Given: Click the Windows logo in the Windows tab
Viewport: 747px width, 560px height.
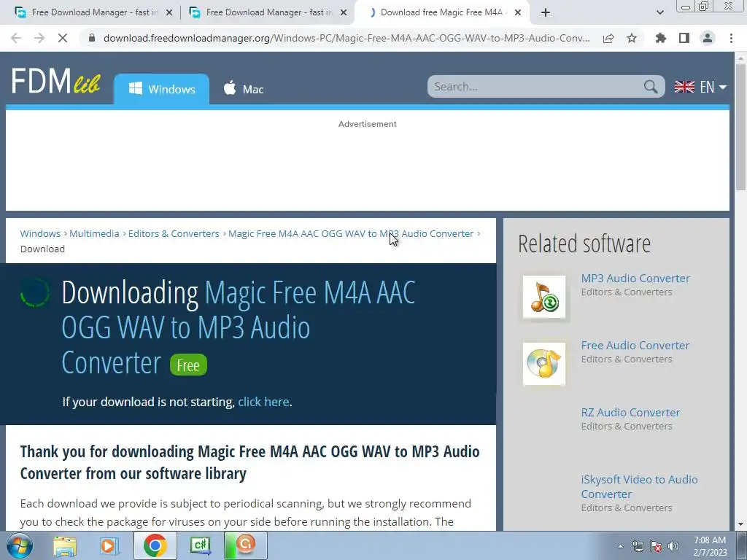Looking at the screenshot, I should [x=135, y=88].
